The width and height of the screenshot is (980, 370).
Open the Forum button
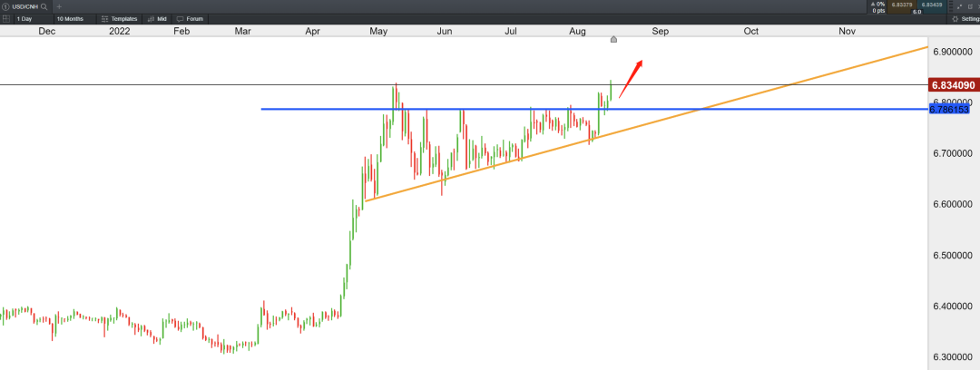point(190,19)
